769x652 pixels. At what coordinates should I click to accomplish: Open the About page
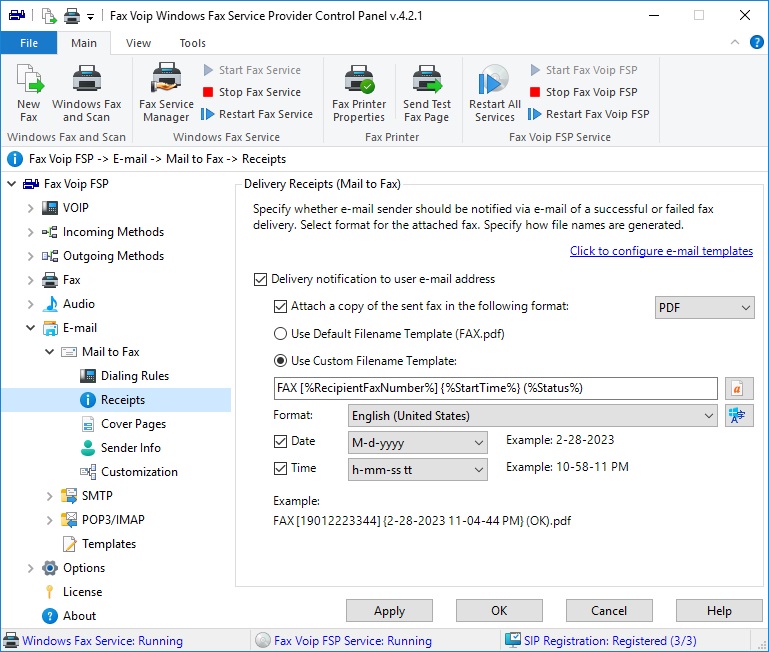(70, 617)
